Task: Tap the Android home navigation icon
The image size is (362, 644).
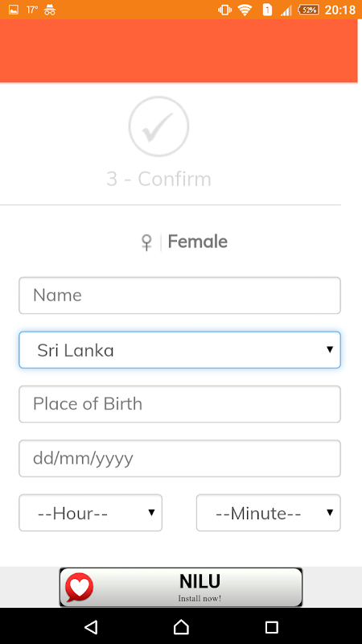Action: (181, 627)
